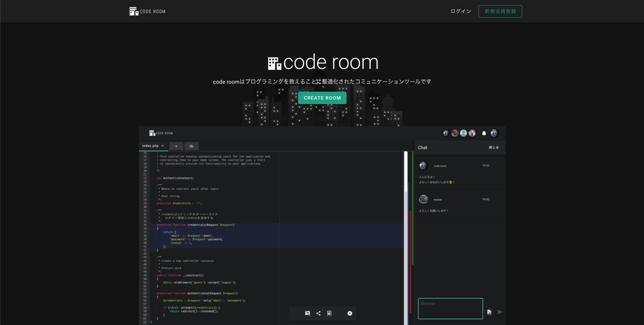The height and width of the screenshot is (325, 644).
Task: Click the circled X session-end icon
Action: 350,313
